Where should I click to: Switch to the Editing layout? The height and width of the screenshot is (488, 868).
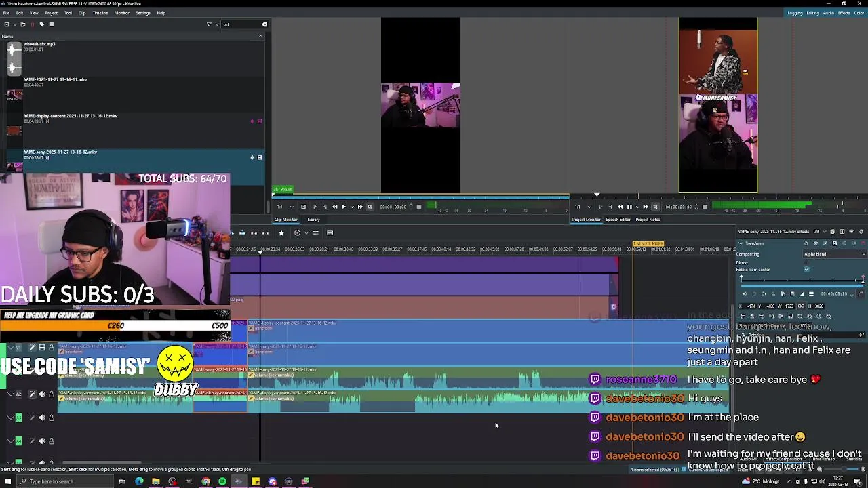[x=812, y=13]
